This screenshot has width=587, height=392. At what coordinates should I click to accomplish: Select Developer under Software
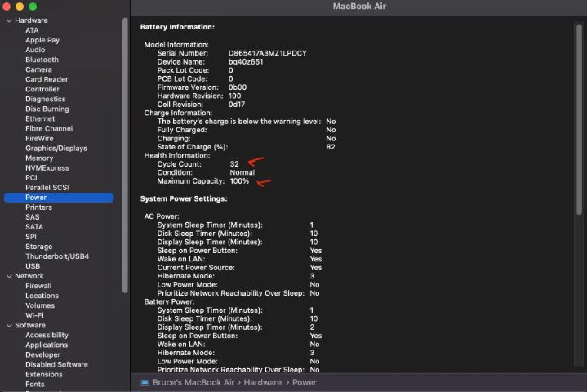[x=42, y=355]
